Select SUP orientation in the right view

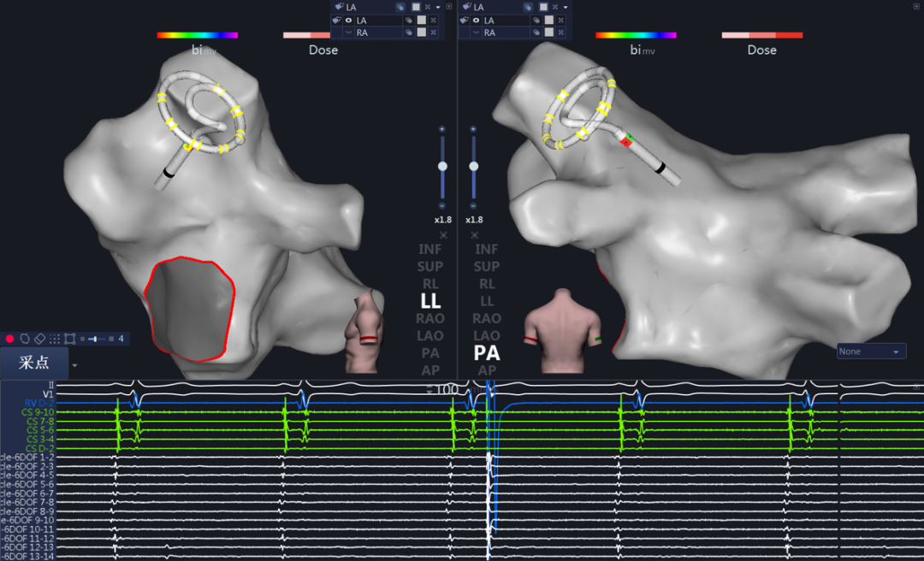487,267
